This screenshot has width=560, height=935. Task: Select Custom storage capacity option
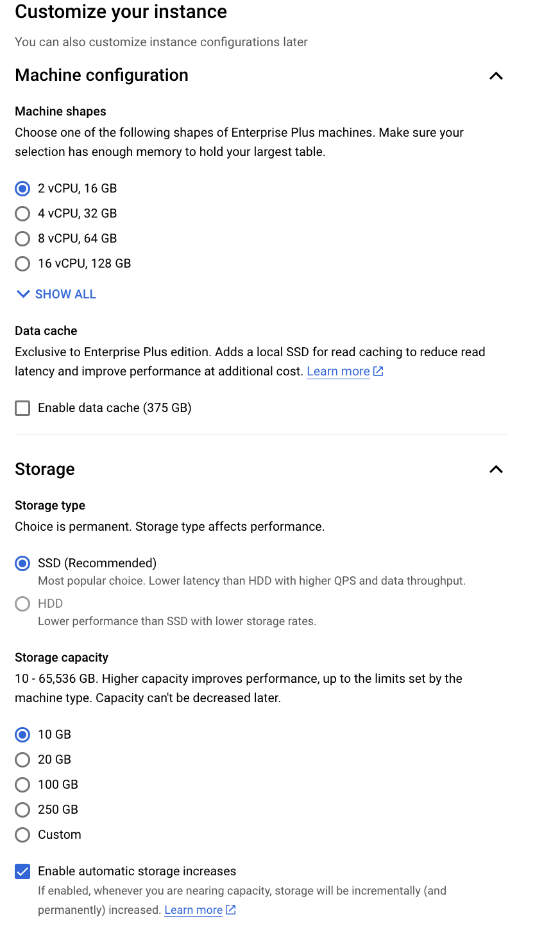pyautogui.click(x=22, y=834)
